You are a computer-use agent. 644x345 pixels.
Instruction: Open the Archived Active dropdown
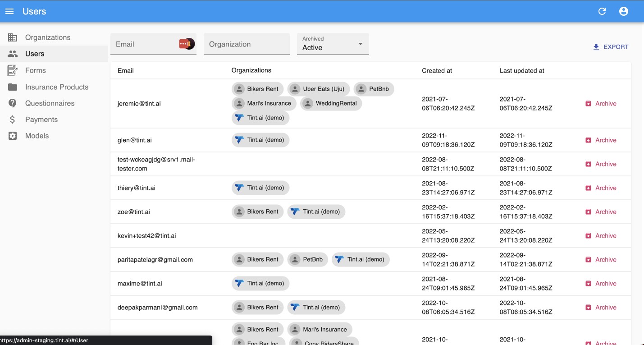click(333, 44)
